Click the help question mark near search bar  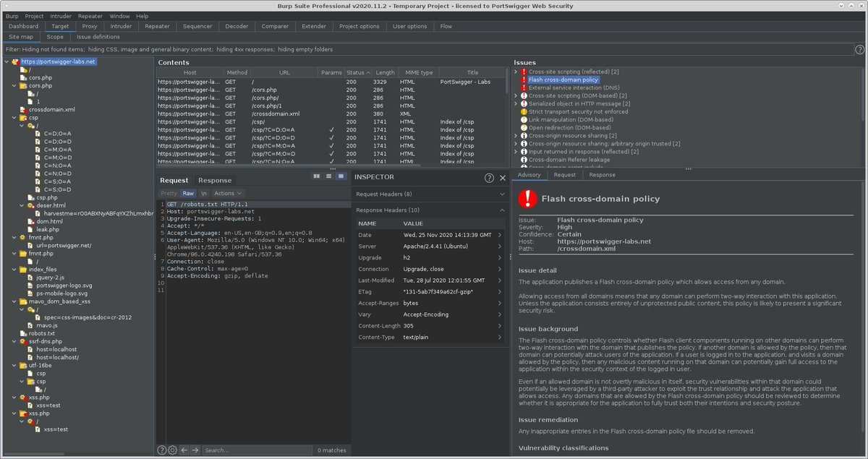[x=161, y=450]
